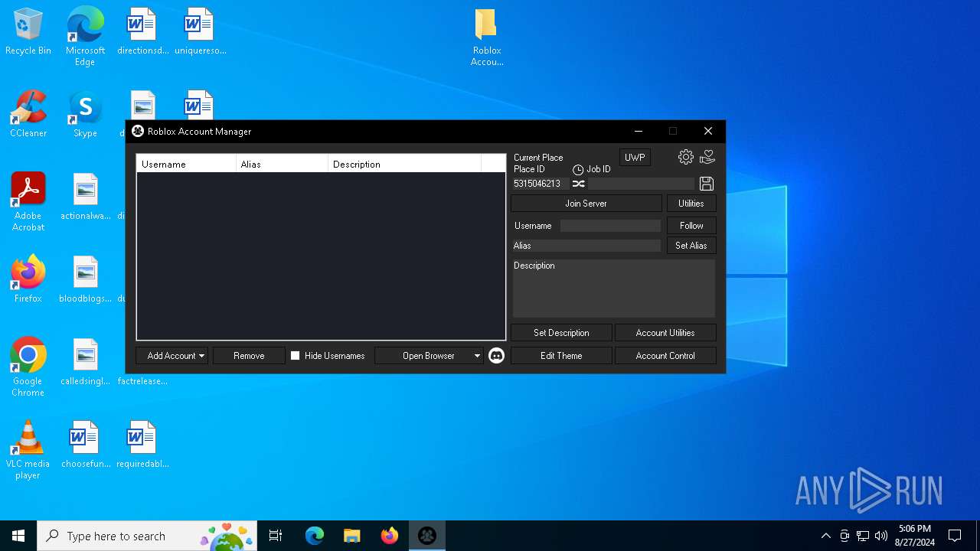980x551 pixels.
Task: Click the Set Alias button
Action: [691, 246]
